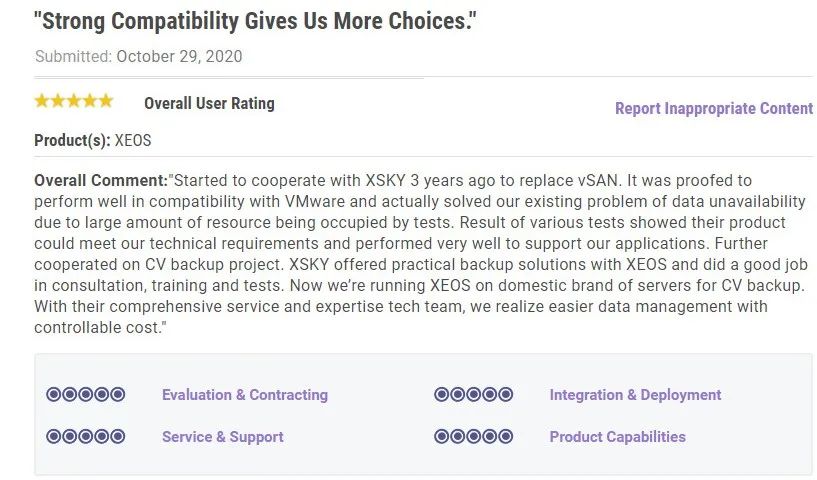The image size is (817, 480).
Task: Click the third gold overall rating star
Action: 74,101
